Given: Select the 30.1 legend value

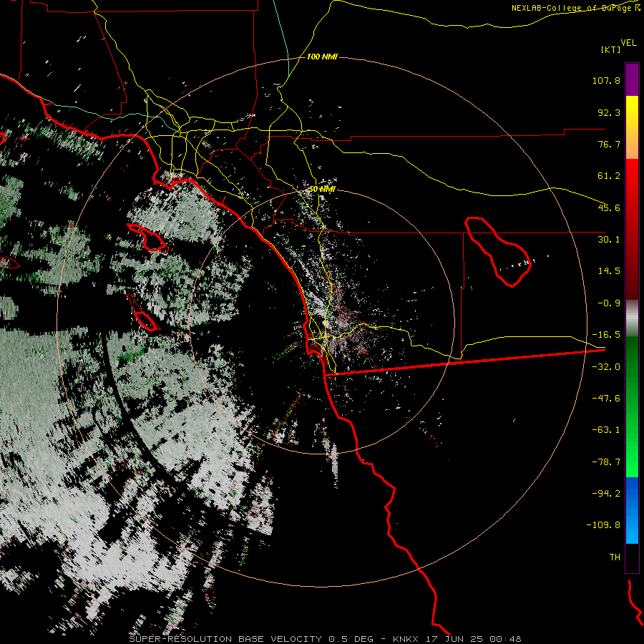Looking at the screenshot, I should tap(609, 240).
